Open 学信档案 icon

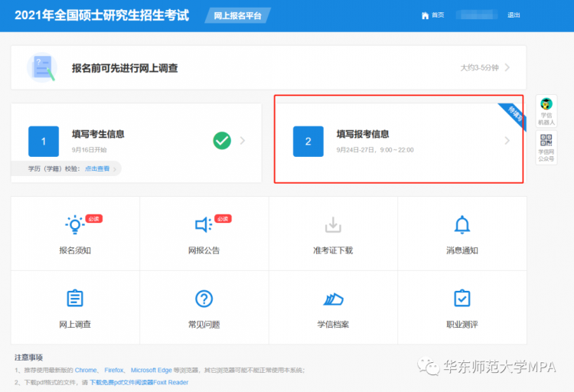(x=333, y=299)
